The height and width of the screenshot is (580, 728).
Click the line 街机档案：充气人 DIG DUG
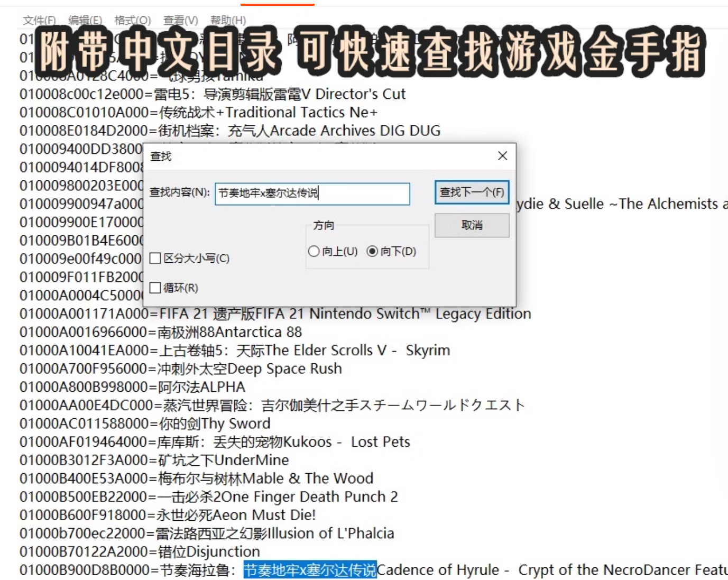pos(230,131)
